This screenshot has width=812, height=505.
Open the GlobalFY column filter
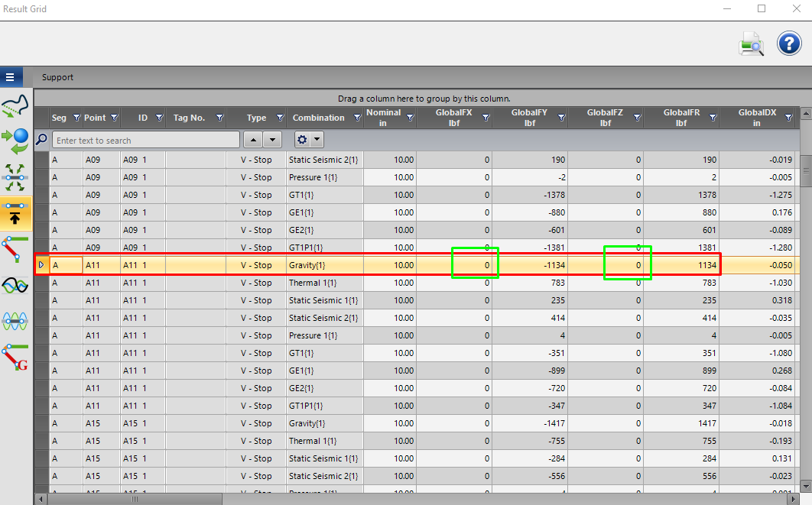[561, 118]
